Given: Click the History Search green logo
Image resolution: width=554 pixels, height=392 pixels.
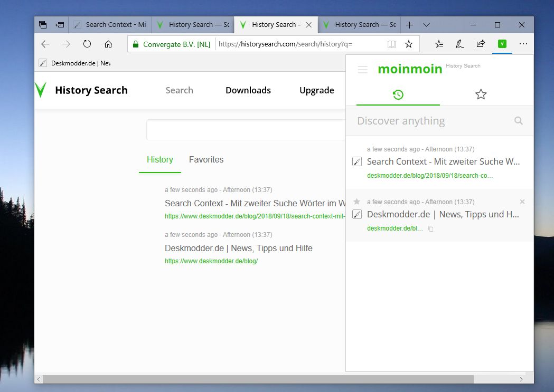Looking at the screenshot, I should pyautogui.click(x=41, y=90).
